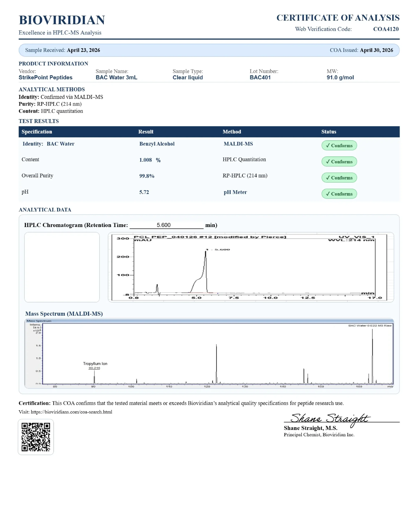Click the ANALYTICAL DATA section heading
The height and width of the screenshot is (532, 411).
[x=45, y=210]
